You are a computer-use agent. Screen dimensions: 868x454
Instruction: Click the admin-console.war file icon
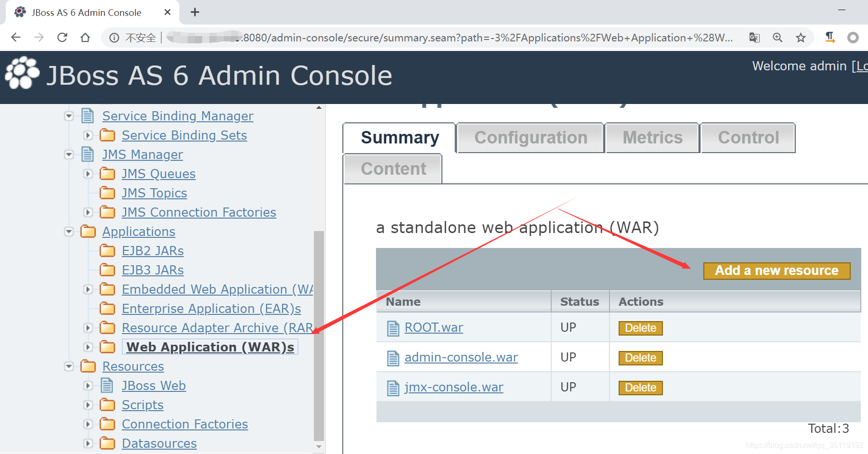click(x=393, y=358)
